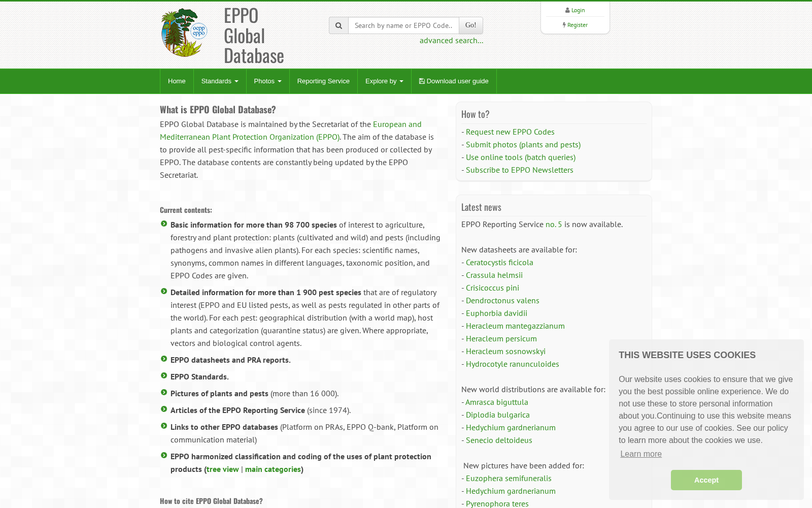Click the magnifying glass search icon

(339, 25)
